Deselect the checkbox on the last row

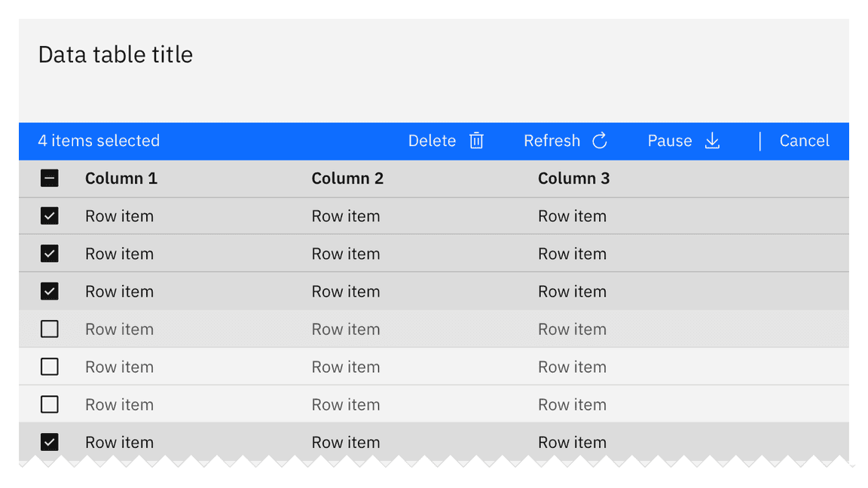[49, 442]
